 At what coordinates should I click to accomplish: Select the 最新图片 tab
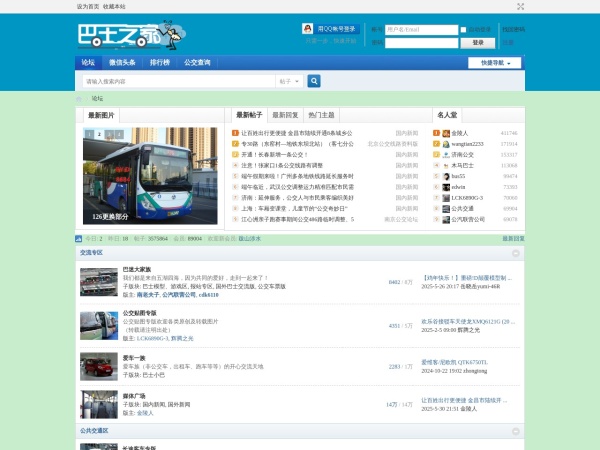click(101, 115)
